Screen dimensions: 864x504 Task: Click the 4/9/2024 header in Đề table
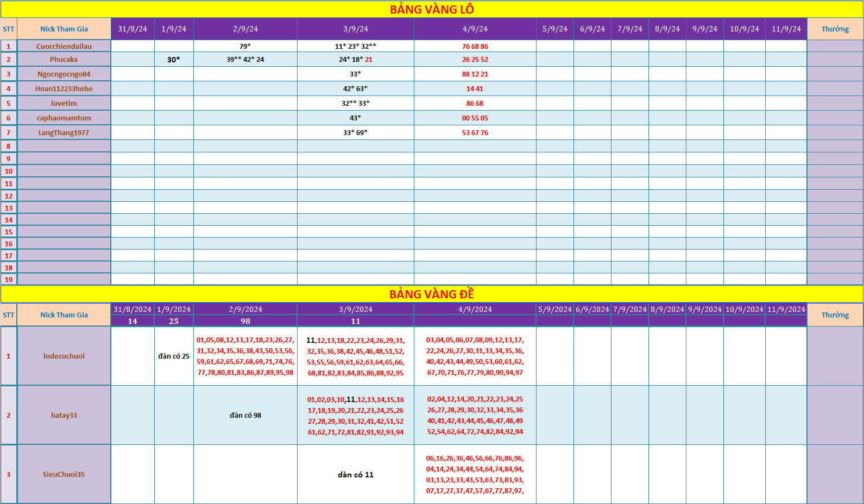[475, 309]
